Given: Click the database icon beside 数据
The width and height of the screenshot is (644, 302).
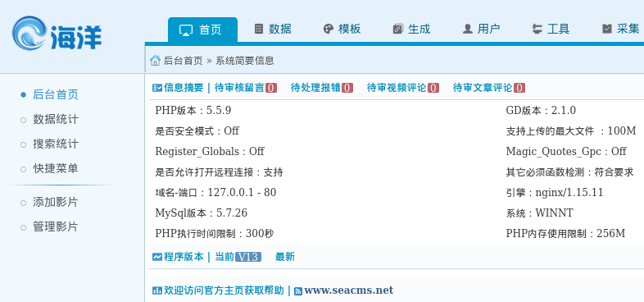Looking at the screenshot, I should click(259, 29).
